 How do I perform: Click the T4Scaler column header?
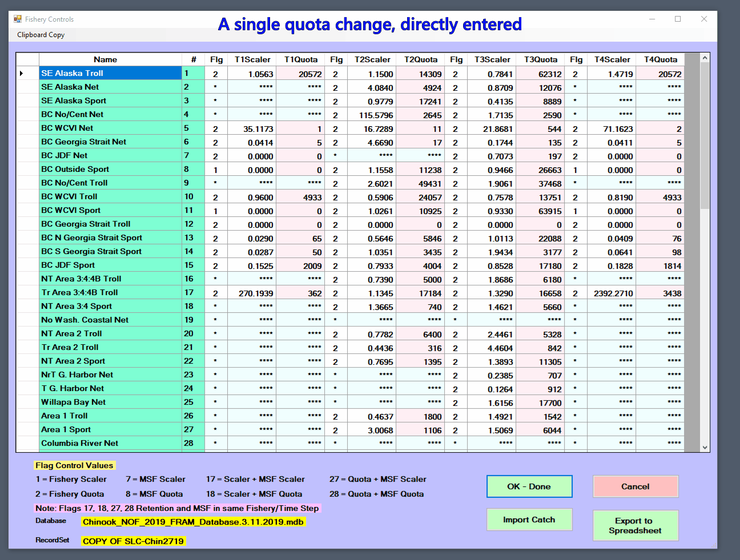click(612, 59)
